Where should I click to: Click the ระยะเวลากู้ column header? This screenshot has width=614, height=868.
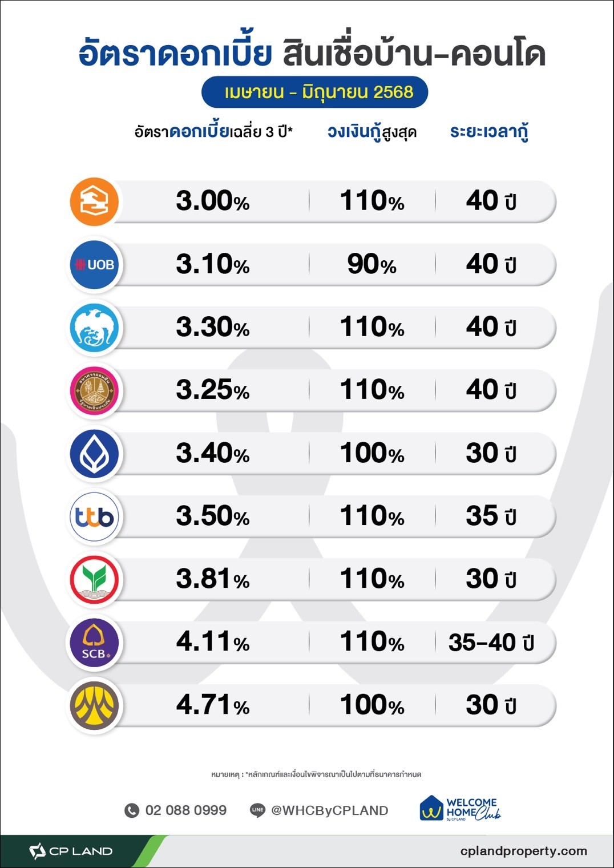pyautogui.click(x=489, y=132)
